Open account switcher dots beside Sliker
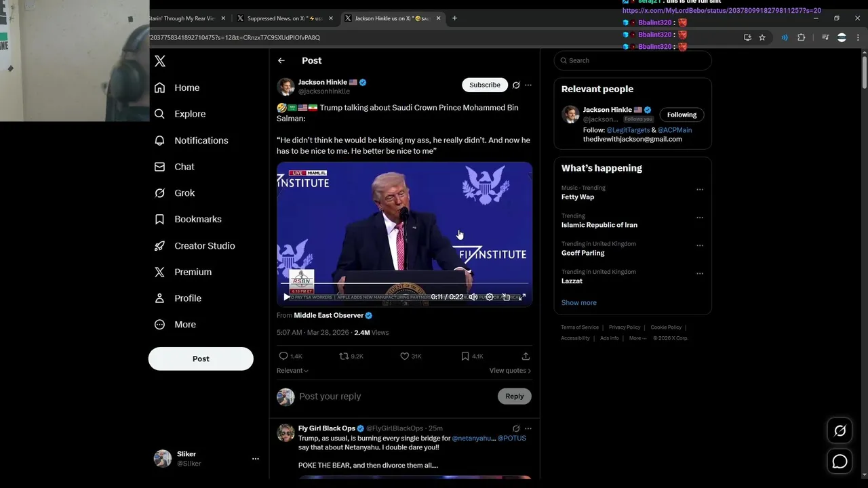Image resolution: width=868 pixels, height=488 pixels. (x=256, y=459)
